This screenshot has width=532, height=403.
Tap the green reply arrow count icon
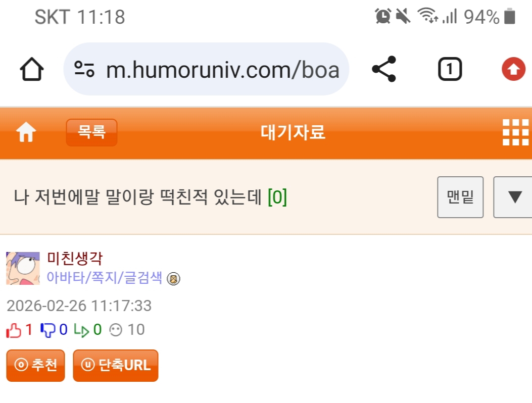81,330
